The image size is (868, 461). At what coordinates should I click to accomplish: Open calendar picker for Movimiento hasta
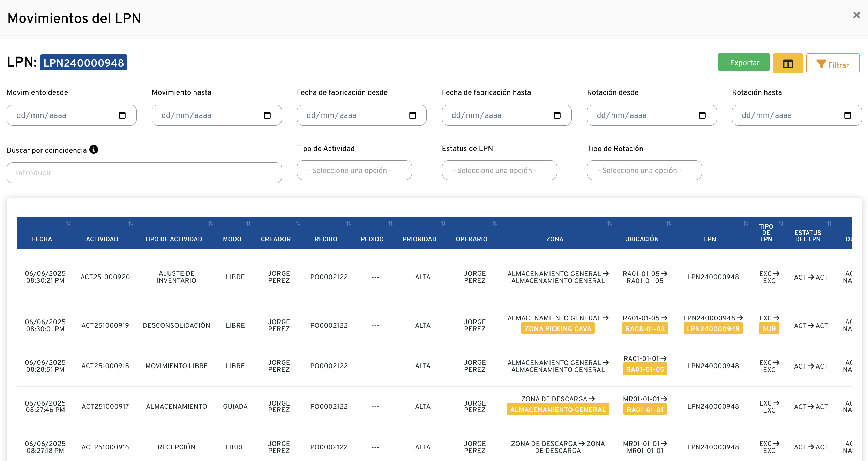coord(267,115)
